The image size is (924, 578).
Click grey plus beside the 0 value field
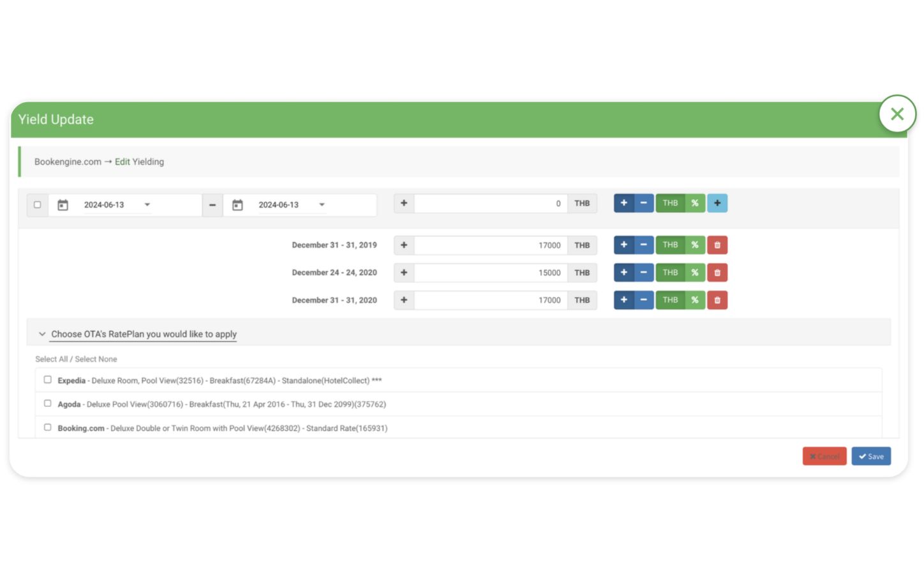(x=404, y=204)
